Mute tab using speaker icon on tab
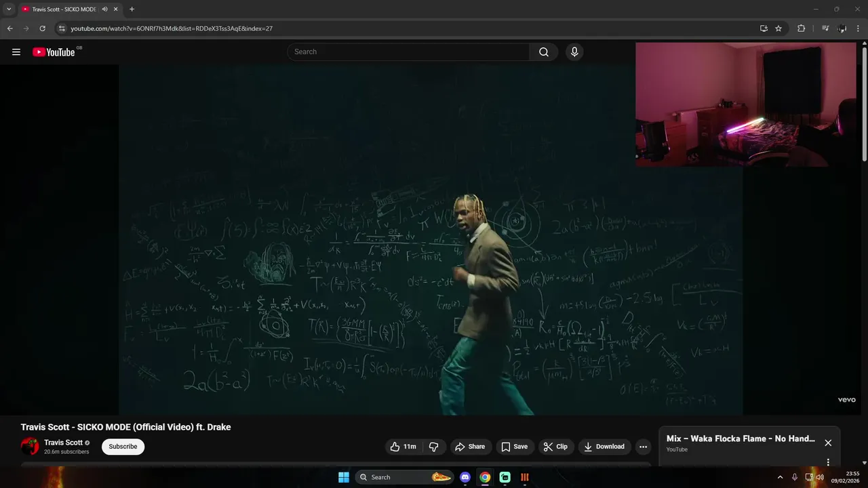This screenshot has height=488, width=868. point(104,9)
